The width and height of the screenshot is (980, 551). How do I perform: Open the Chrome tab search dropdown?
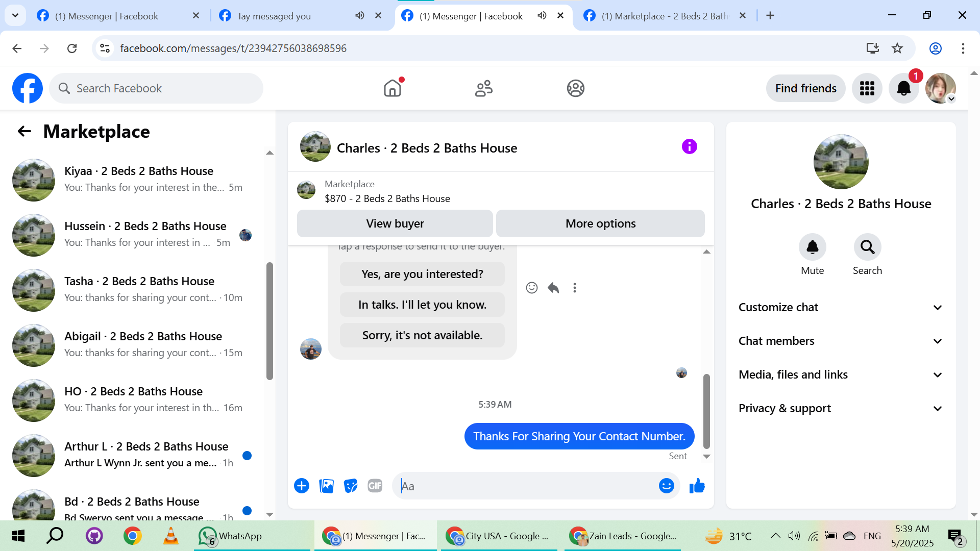coord(15,15)
